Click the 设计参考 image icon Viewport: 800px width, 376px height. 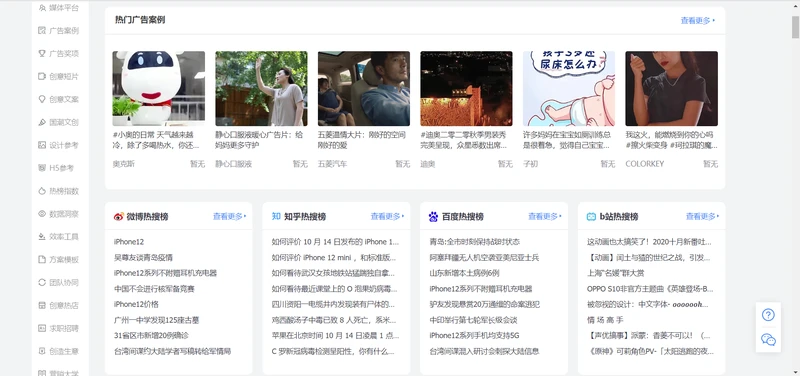42,145
